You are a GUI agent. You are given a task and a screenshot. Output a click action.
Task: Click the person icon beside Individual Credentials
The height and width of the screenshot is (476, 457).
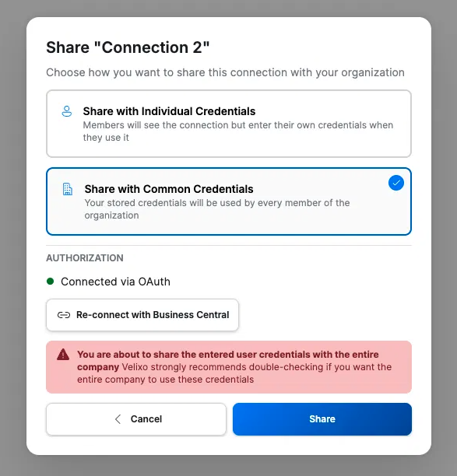click(67, 111)
